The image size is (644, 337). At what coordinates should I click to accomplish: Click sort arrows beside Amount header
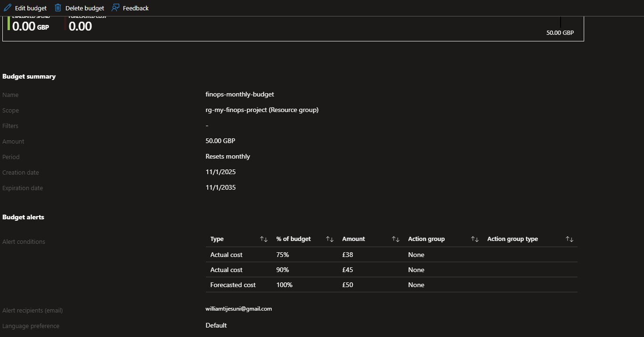pyautogui.click(x=396, y=239)
